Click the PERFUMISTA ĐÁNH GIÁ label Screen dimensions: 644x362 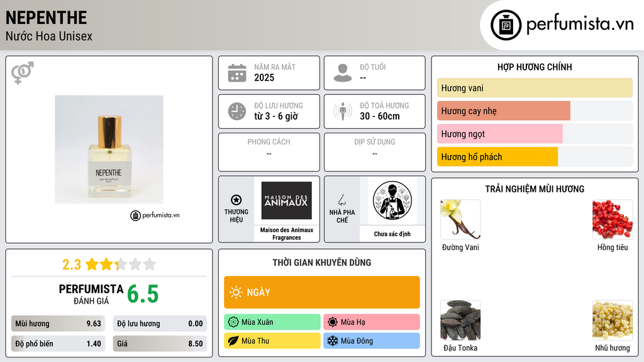pos(91,294)
